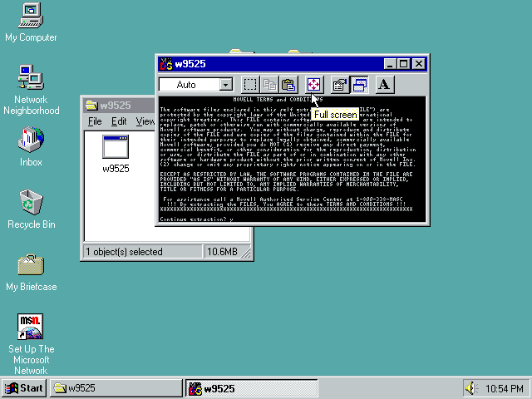Open the View menu in w9525 folder window
Viewport: 532px width, 399px height.
(x=145, y=121)
